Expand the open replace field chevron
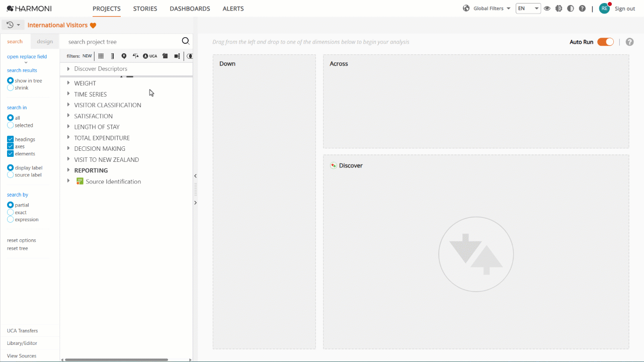 26,63
